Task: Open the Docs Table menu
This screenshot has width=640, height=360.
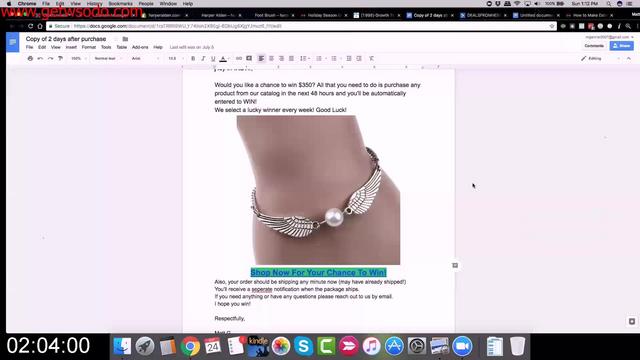Action: click(122, 47)
